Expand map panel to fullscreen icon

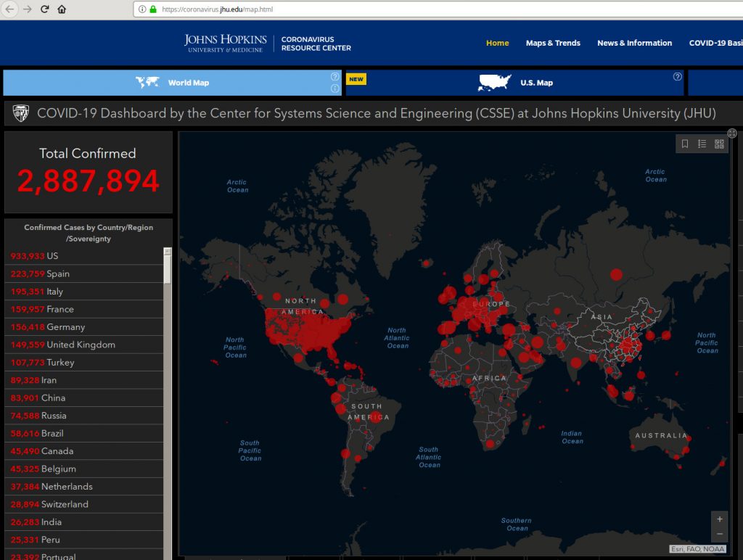[732, 133]
